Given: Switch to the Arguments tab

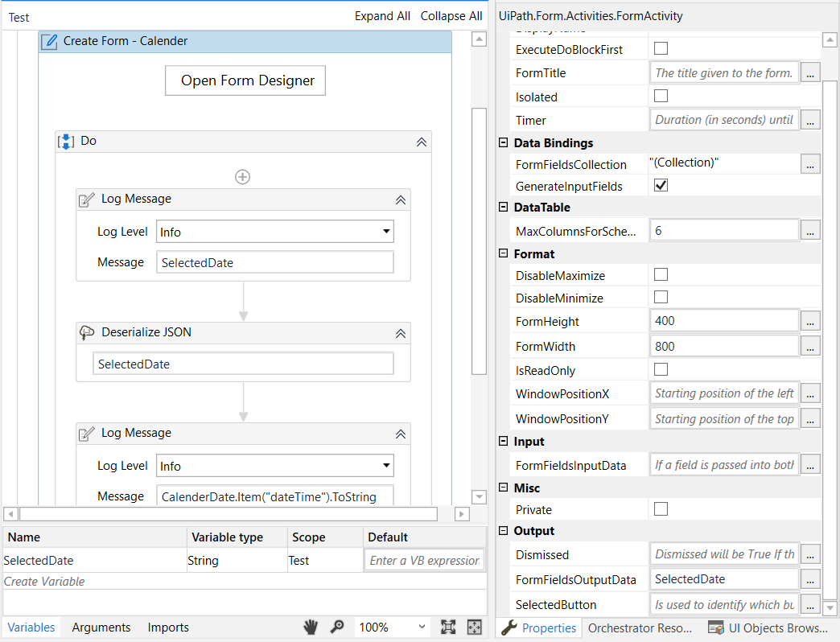Looking at the screenshot, I should (x=101, y=627).
